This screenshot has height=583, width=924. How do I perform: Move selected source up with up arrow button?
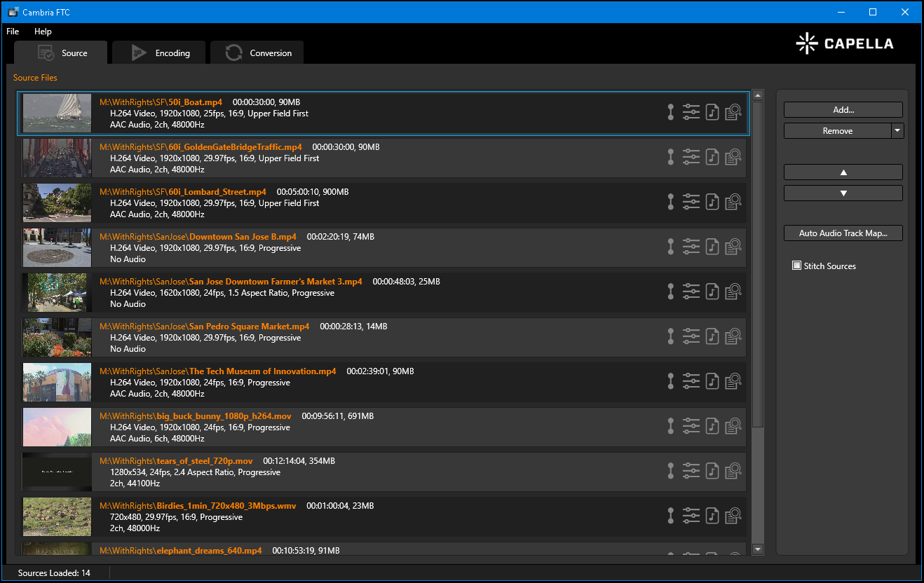(x=843, y=172)
